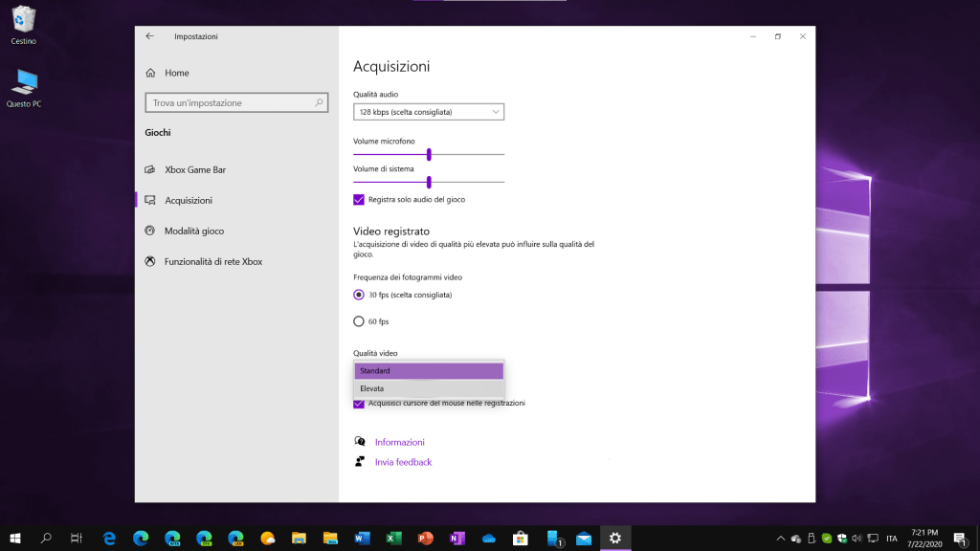Uncheck Registra solo audio del gioco
Screen dimensions: 980x551
point(359,199)
